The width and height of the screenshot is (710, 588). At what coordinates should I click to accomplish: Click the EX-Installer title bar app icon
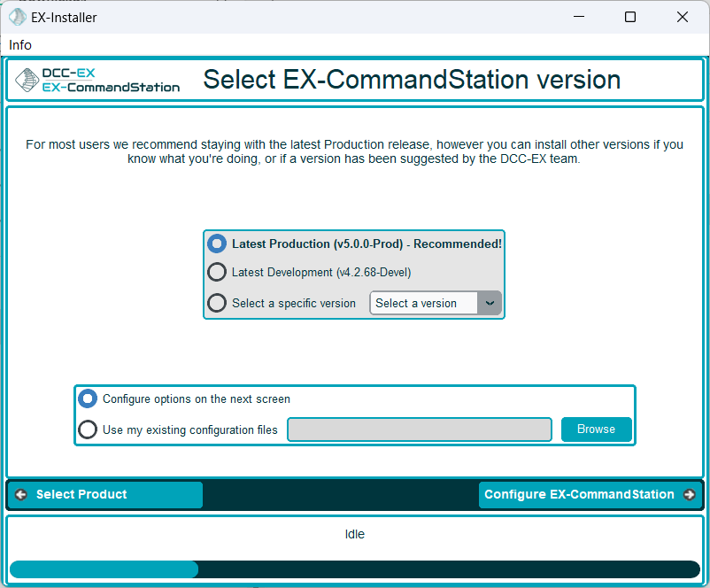pyautogui.click(x=17, y=17)
